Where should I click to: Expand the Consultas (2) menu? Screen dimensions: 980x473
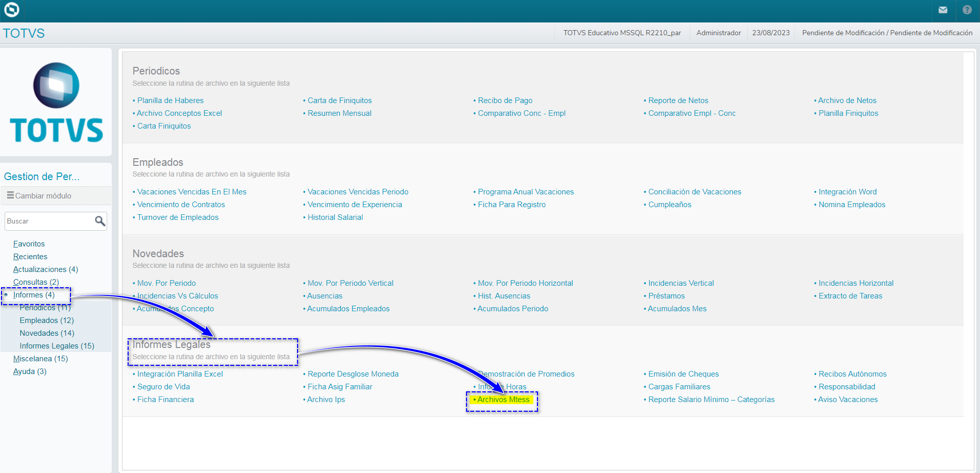coord(36,282)
